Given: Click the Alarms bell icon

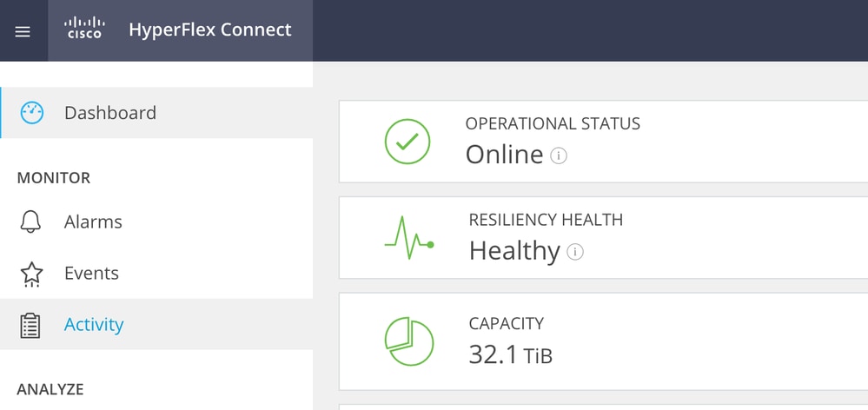Looking at the screenshot, I should 31,222.
